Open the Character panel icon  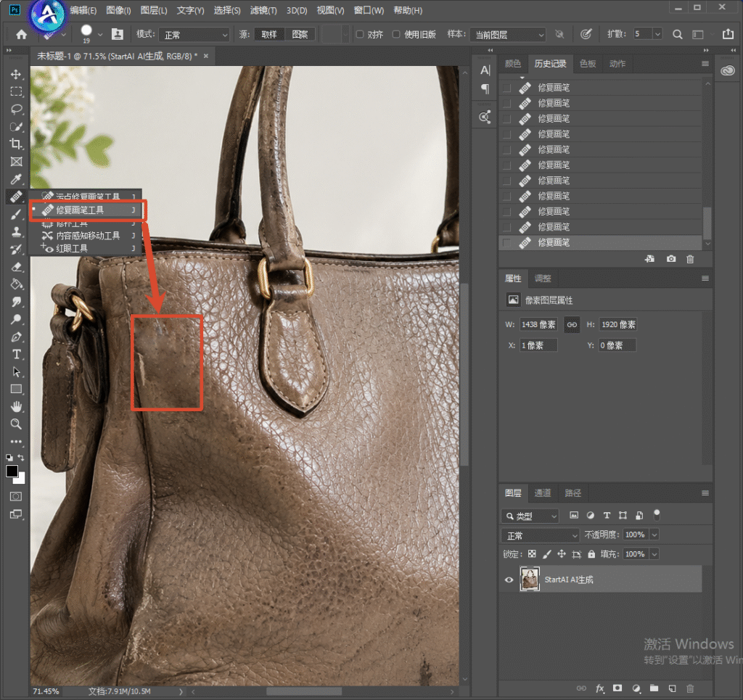click(485, 70)
